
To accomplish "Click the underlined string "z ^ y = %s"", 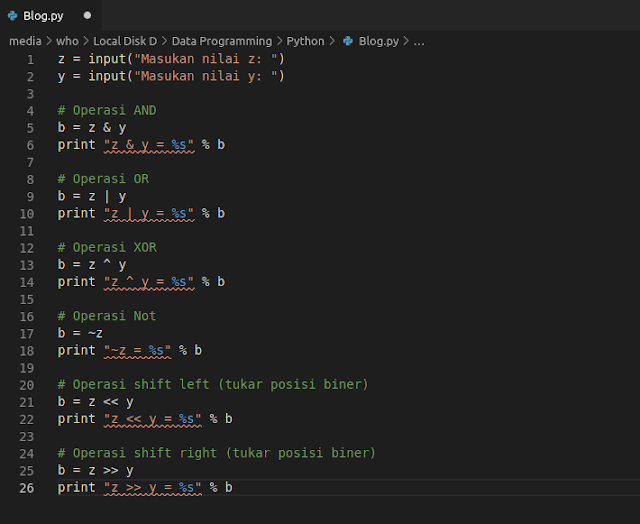I will tap(149, 282).
